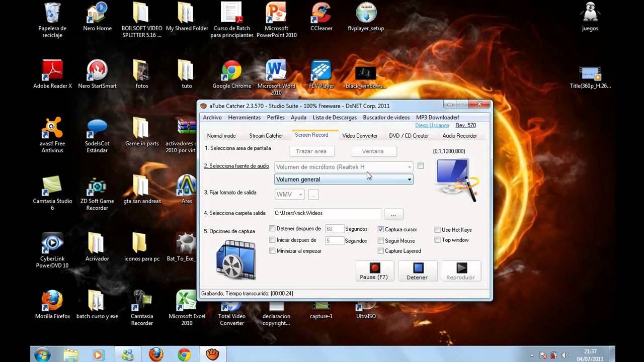Open format settings ... button beside WMV
Image resolution: width=644 pixels, height=362 pixels.
point(313,194)
